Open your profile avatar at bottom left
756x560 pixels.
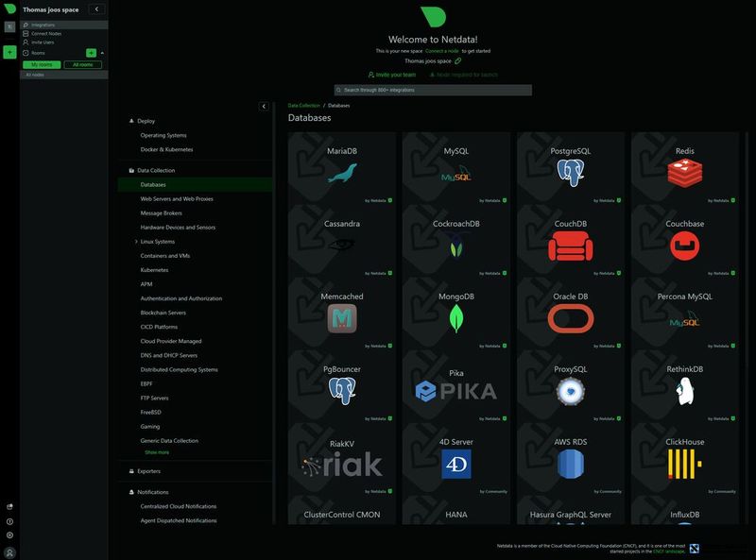tap(10, 552)
